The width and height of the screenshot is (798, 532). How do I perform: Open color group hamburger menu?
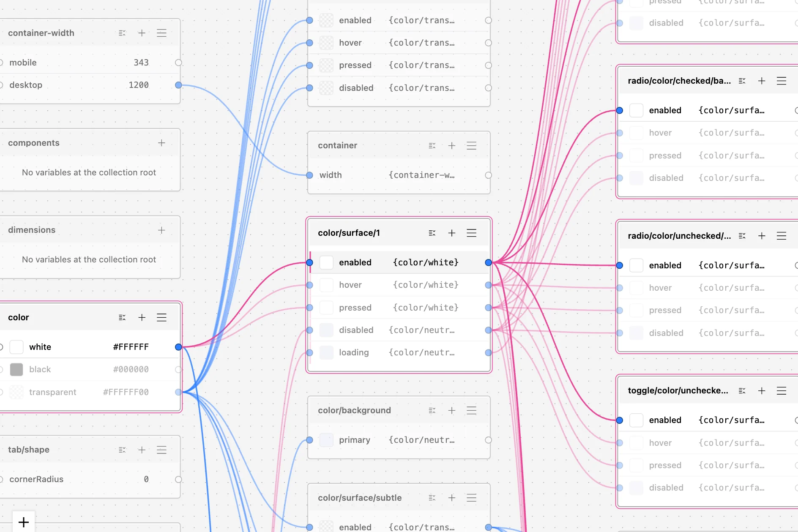coord(161,317)
